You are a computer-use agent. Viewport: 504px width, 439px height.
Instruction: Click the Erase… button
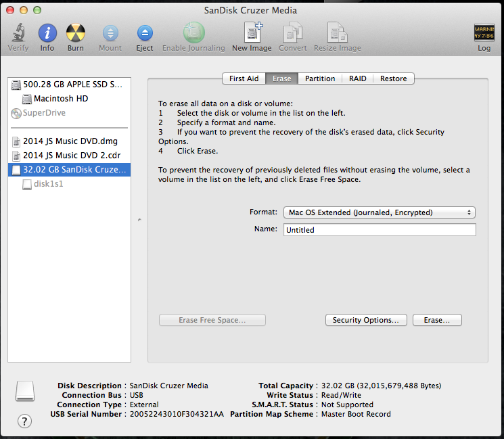(437, 320)
